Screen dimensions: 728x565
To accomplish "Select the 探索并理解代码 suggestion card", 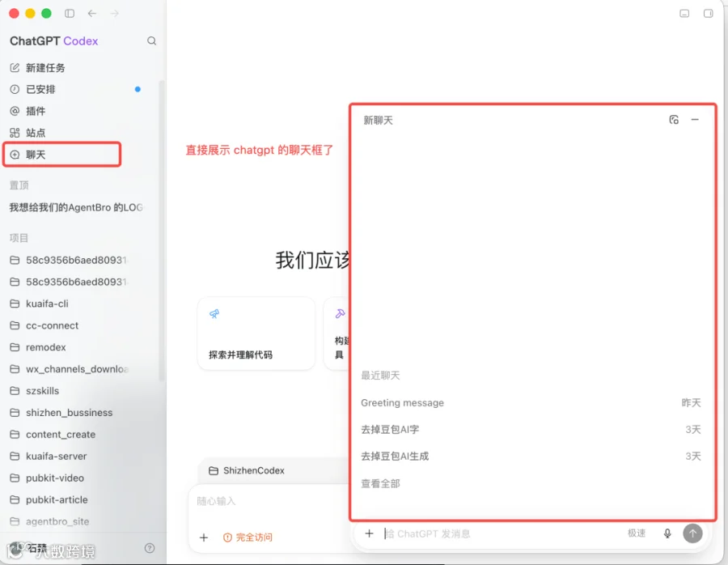I will [256, 333].
